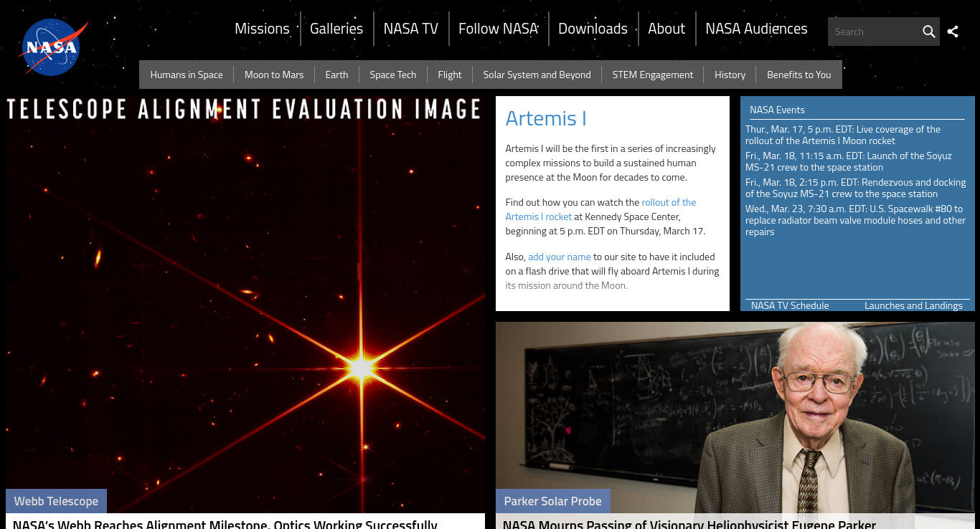
Task: Open Soyuz MS-21 launch event
Action: [849, 161]
